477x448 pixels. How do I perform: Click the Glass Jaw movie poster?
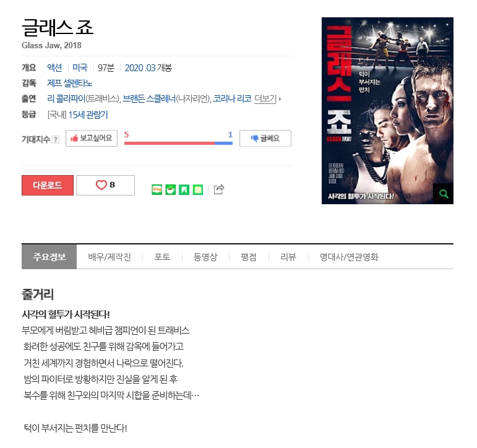coord(387,111)
